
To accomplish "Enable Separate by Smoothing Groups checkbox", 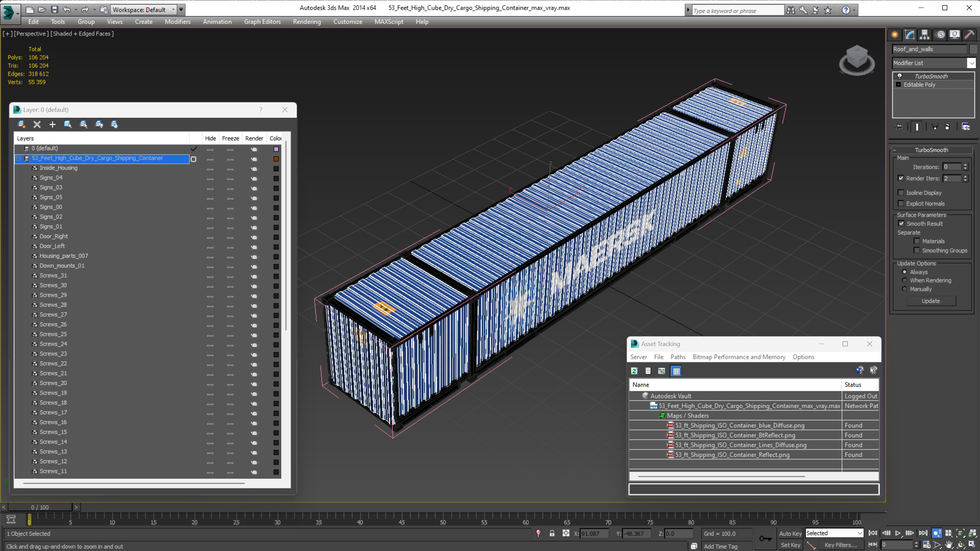I will 917,250.
